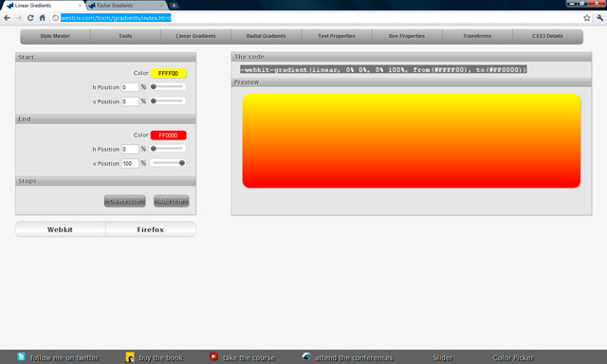Switch output to Firefox
The height and width of the screenshot is (364, 607).
click(x=151, y=229)
